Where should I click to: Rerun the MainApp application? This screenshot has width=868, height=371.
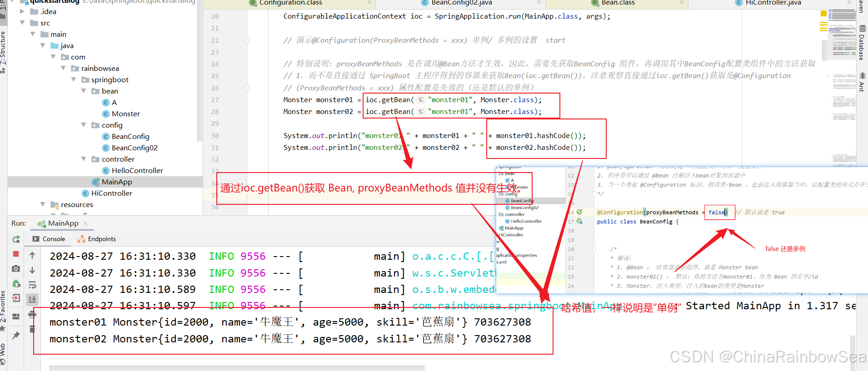tap(16, 239)
